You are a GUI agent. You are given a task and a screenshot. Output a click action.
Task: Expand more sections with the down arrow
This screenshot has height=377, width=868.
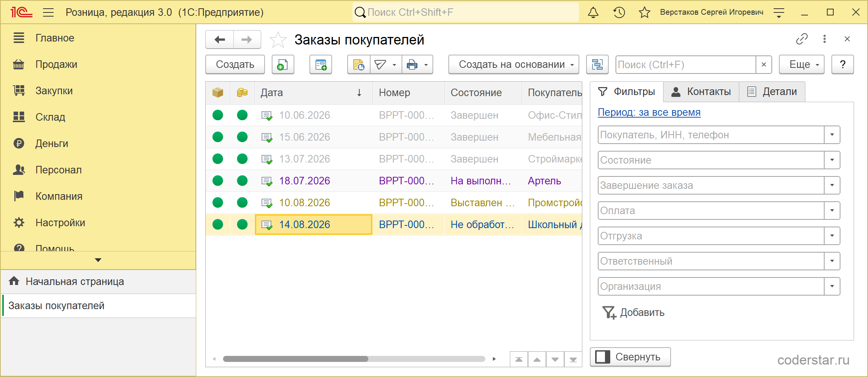click(x=98, y=260)
